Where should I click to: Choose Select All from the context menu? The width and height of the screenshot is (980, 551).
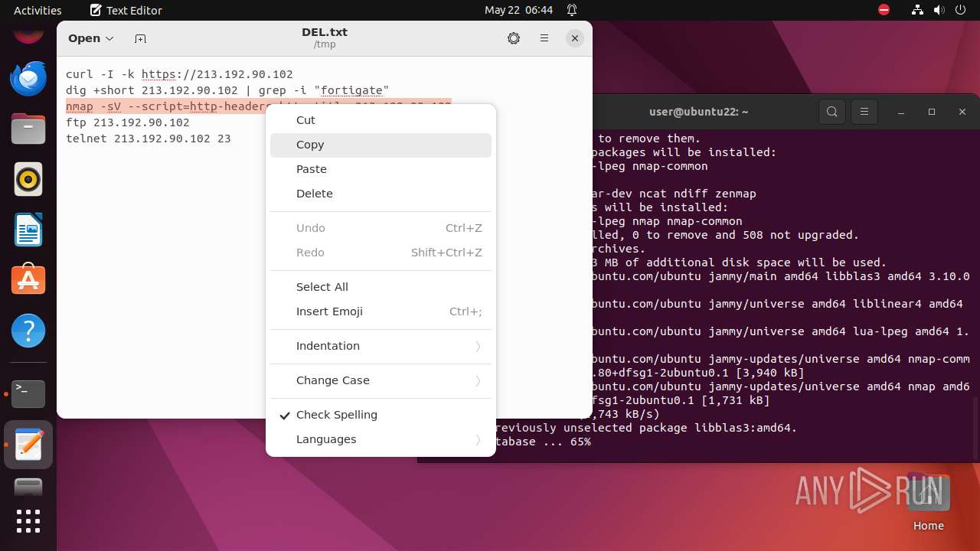pyautogui.click(x=381, y=287)
